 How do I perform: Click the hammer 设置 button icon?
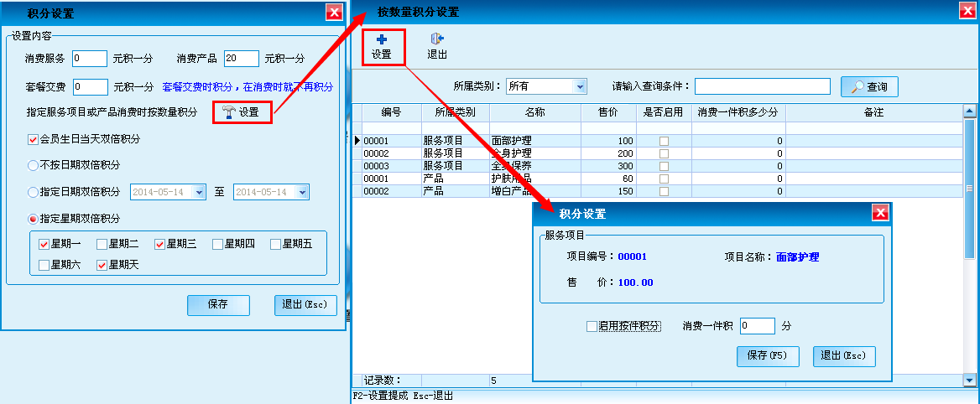tap(229, 112)
